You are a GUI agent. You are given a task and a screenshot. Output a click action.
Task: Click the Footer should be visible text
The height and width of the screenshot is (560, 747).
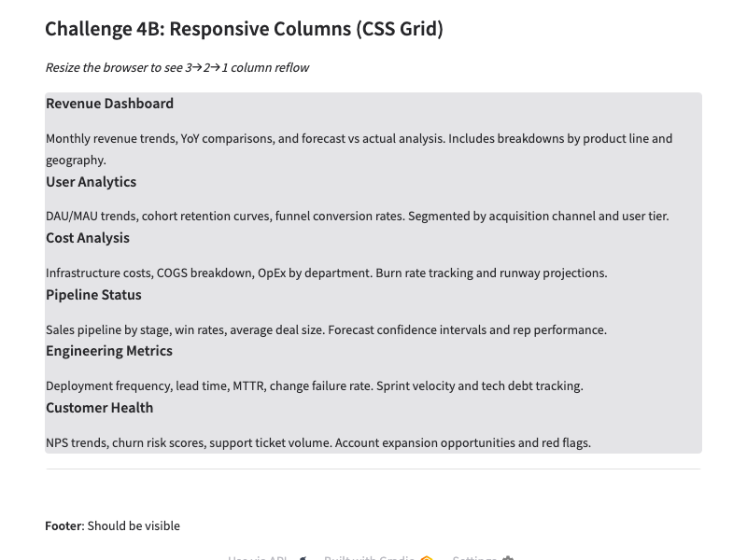click(112, 526)
